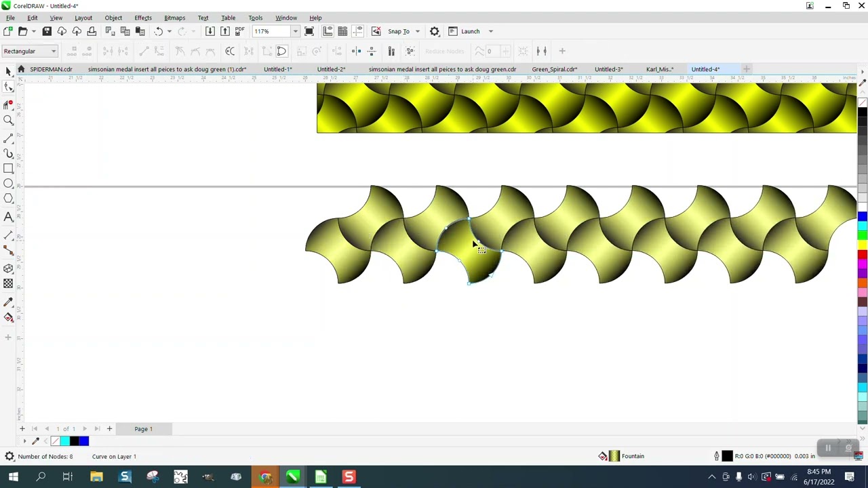This screenshot has width=868, height=488.
Task: Open the Object menu
Action: [113, 18]
